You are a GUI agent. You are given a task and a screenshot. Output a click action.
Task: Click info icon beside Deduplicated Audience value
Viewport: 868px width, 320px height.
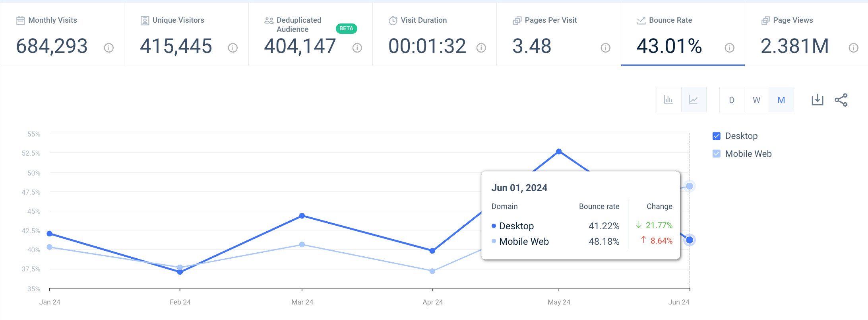tap(357, 48)
